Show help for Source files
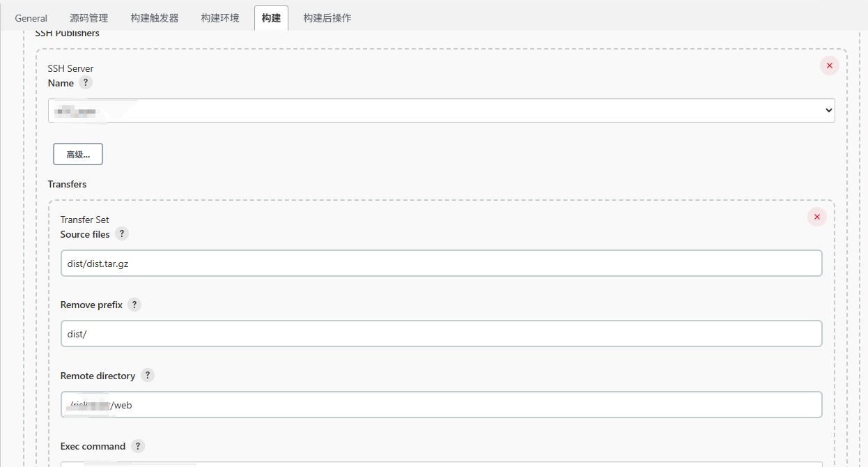The image size is (868, 467). [122, 233]
